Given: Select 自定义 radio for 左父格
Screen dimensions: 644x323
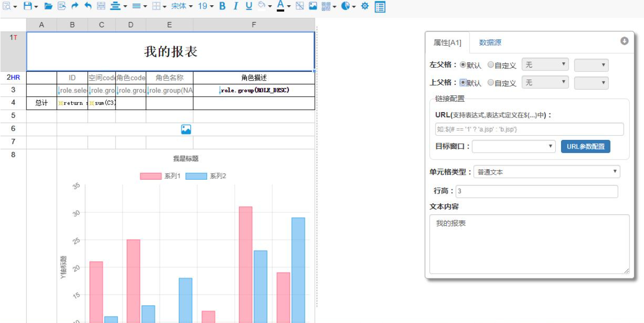Looking at the screenshot, I should point(491,65).
